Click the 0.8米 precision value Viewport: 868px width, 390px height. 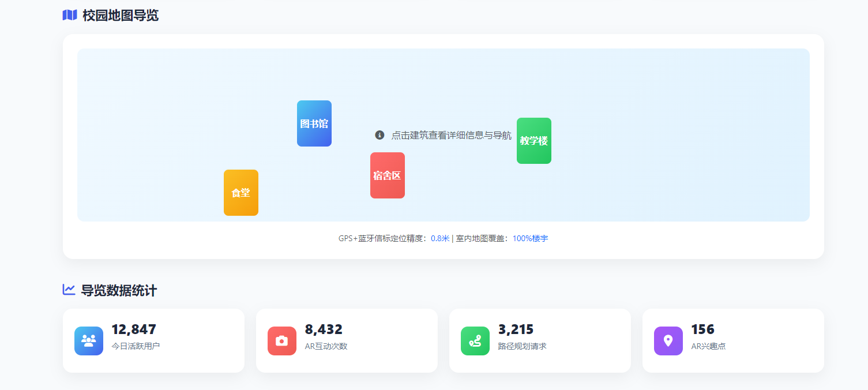(440, 238)
